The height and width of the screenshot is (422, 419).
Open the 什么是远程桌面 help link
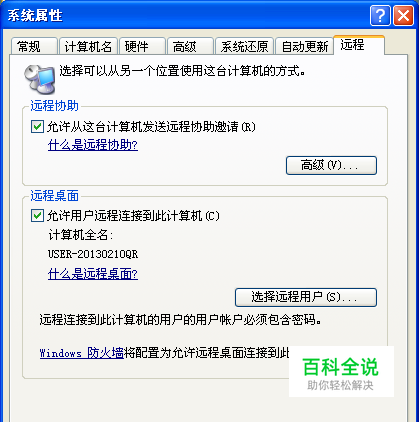(x=93, y=274)
